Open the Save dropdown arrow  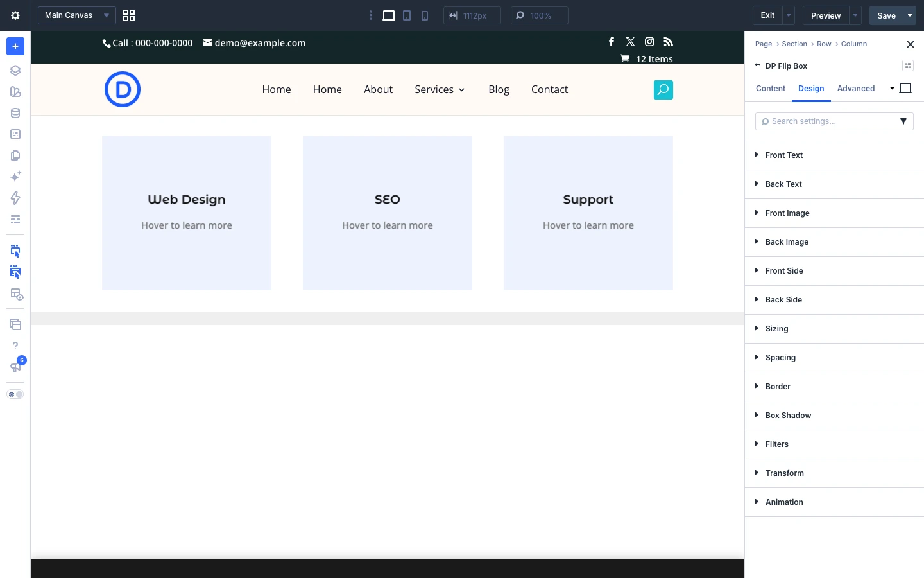pos(910,15)
